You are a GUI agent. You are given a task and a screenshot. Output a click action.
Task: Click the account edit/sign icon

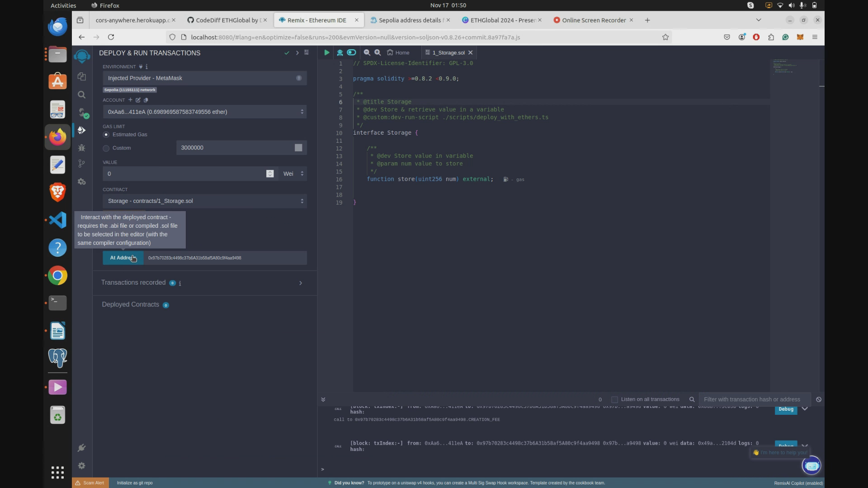point(138,100)
